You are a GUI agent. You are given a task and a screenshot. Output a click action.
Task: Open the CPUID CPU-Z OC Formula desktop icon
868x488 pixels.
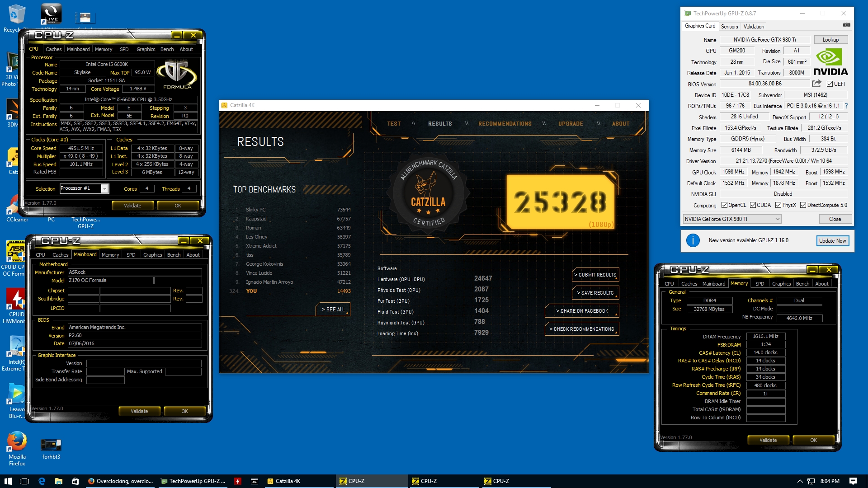coord(14,258)
